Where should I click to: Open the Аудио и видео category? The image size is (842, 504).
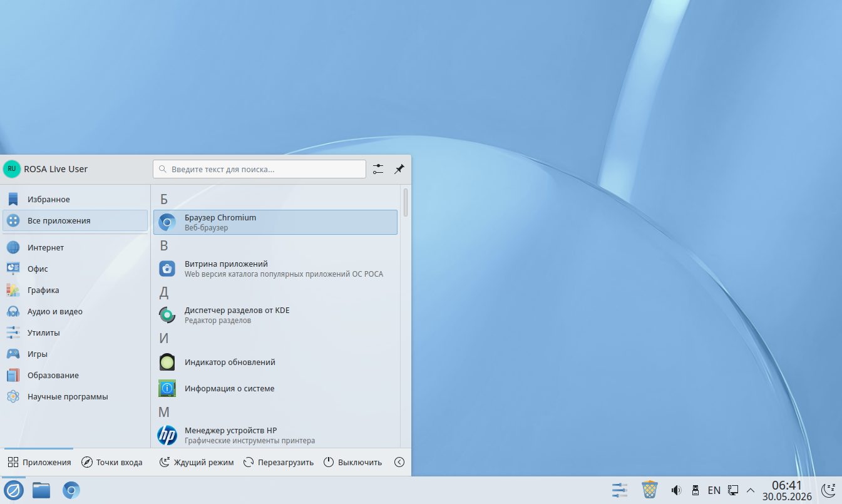pos(75,311)
